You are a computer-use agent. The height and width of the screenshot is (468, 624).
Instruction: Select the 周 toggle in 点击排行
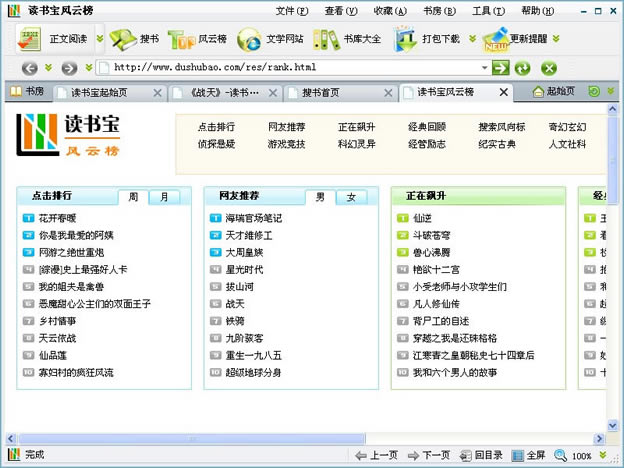click(x=133, y=197)
